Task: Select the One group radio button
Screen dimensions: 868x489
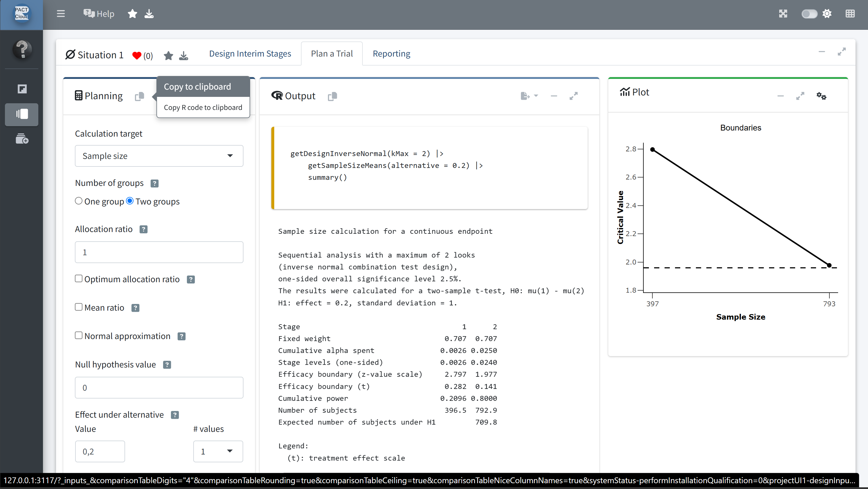Action: coord(79,201)
